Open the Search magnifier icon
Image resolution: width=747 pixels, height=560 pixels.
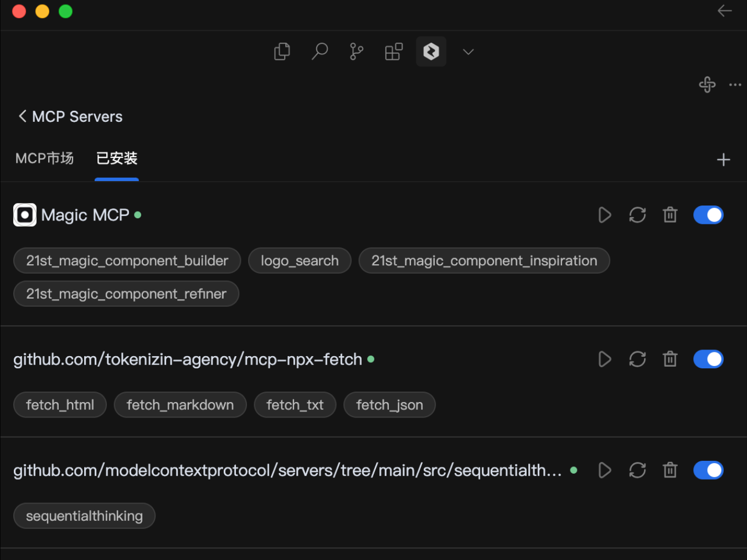click(x=320, y=52)
